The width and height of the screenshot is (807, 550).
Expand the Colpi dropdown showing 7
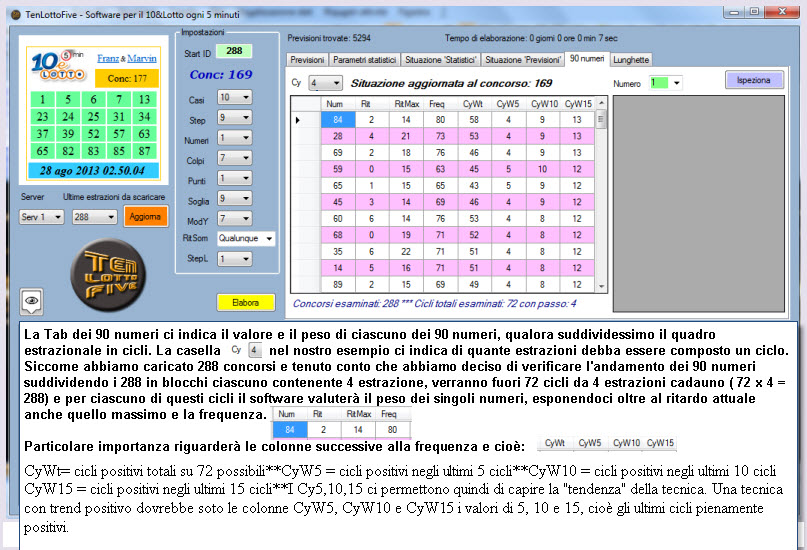point(235,158)
